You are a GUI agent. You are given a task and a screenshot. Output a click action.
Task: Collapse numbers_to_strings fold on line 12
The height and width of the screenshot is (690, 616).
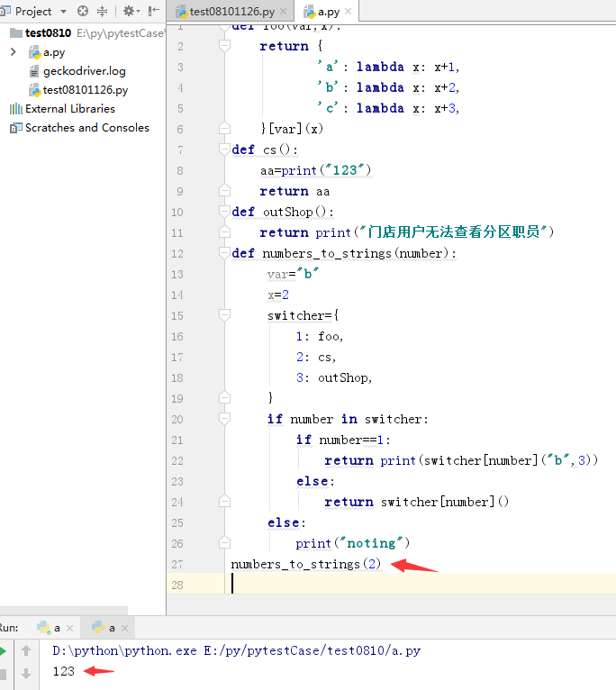[224, 252]
